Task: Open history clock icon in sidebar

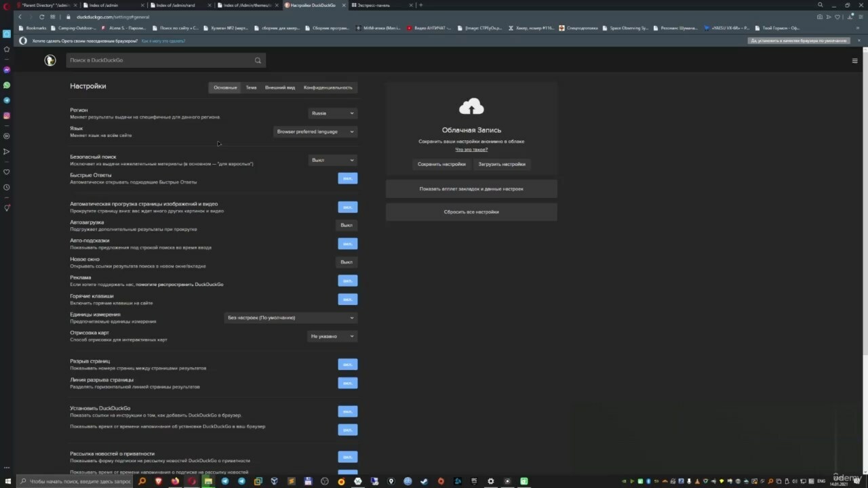Action: click(7, 187)
